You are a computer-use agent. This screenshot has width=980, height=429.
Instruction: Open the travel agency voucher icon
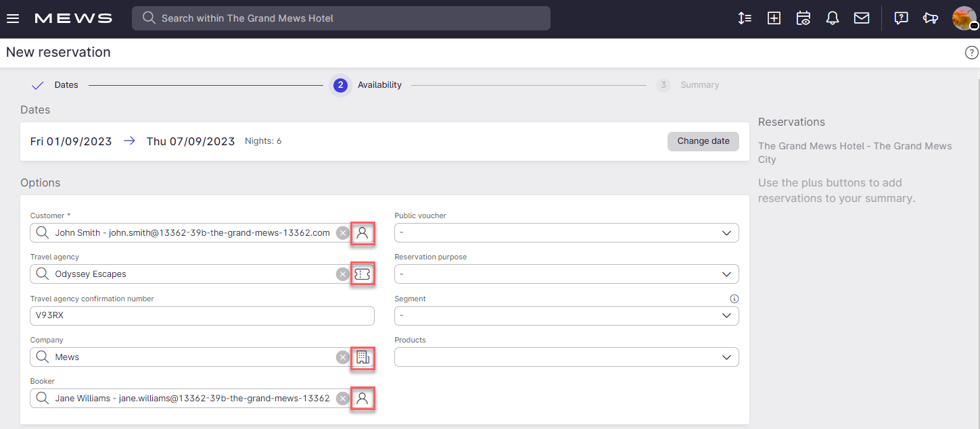pos(363,274)
